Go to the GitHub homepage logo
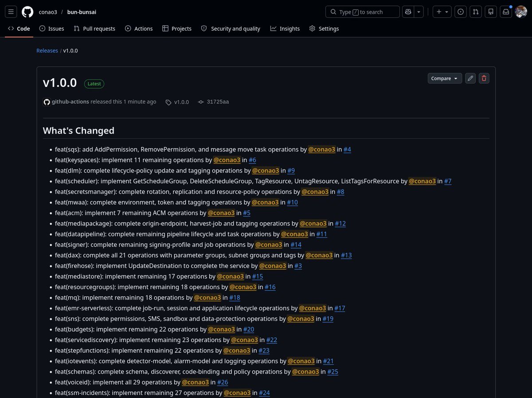532x398 pixels. tap(27, 12)
